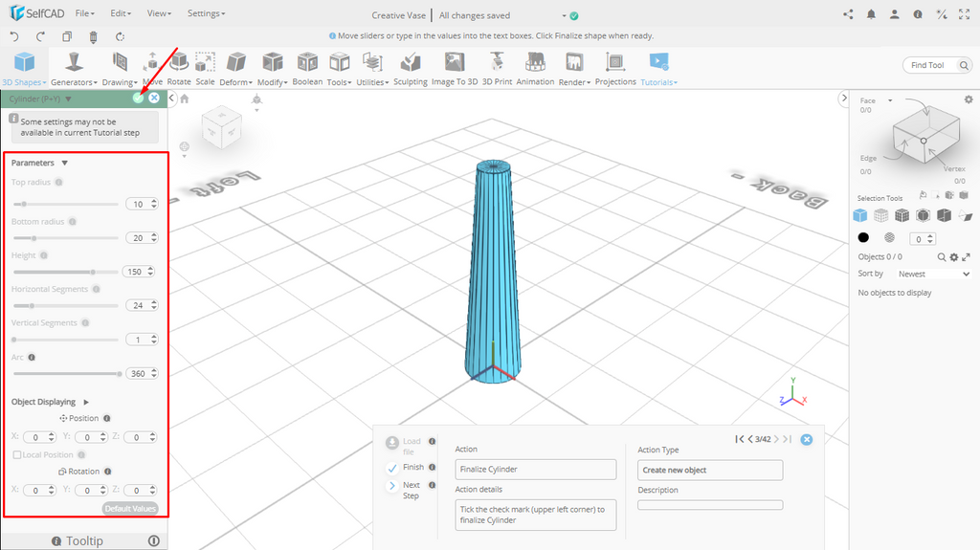Open the project name dropdown arrow
Screen dimensions: 980x550
(564, 16)
